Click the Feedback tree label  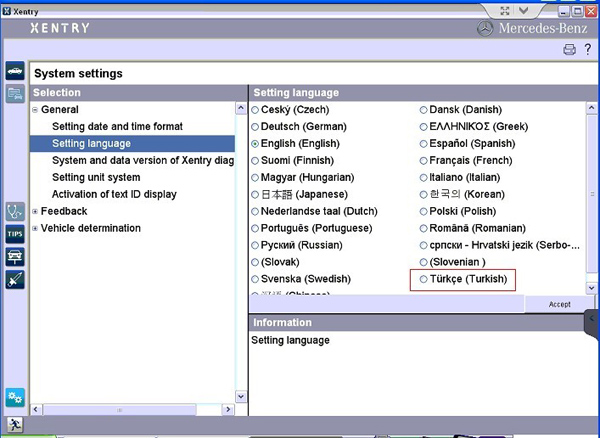pos(64,211)
